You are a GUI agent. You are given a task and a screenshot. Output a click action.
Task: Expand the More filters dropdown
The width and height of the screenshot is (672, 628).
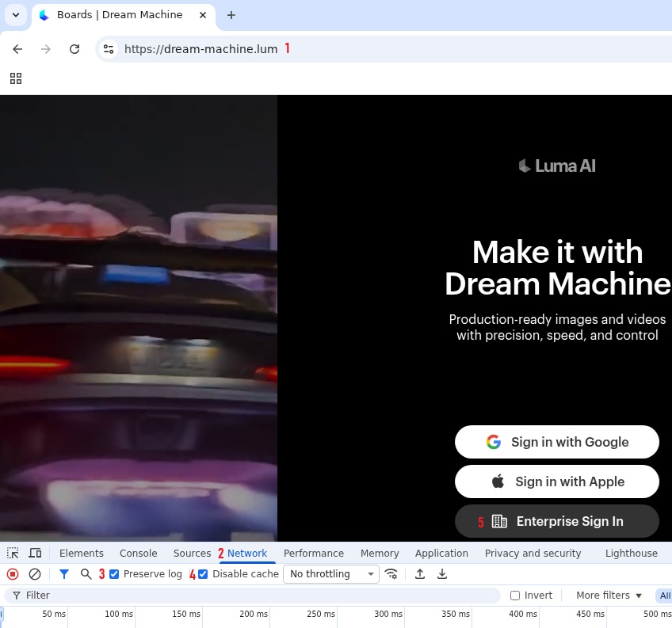[609, 596]
